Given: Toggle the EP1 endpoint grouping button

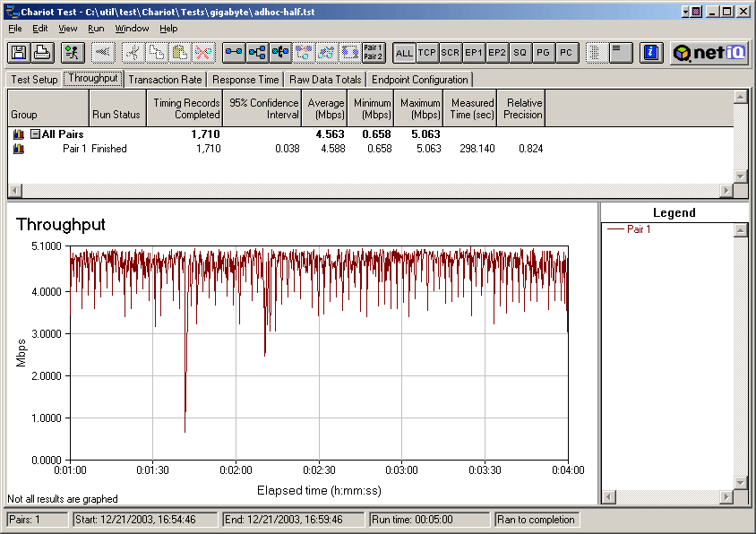Looking at the screenshot, I should tap(474, 53).
